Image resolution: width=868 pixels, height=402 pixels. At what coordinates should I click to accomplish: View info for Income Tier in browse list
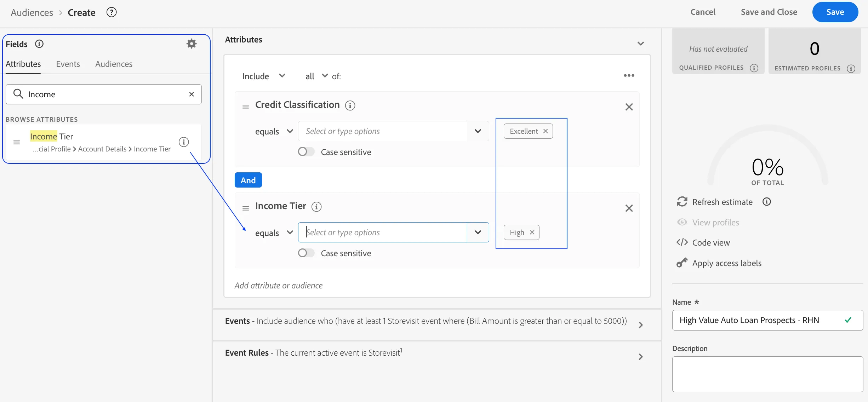[184, 142]
